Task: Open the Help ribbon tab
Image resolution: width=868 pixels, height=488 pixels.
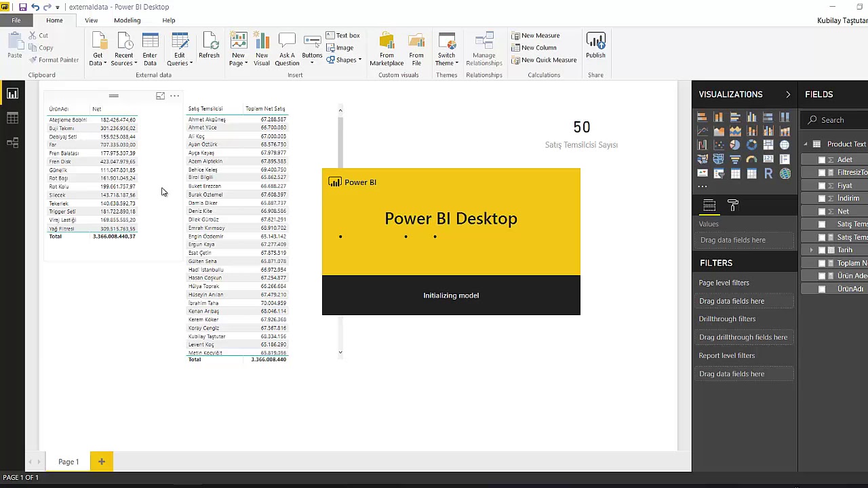Action: (169, 20)
